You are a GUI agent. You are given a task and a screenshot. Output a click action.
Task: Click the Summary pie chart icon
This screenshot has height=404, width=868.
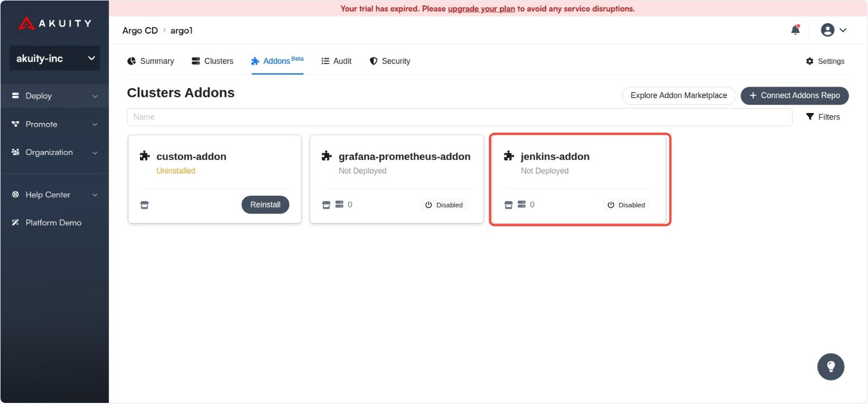[132, 61]
